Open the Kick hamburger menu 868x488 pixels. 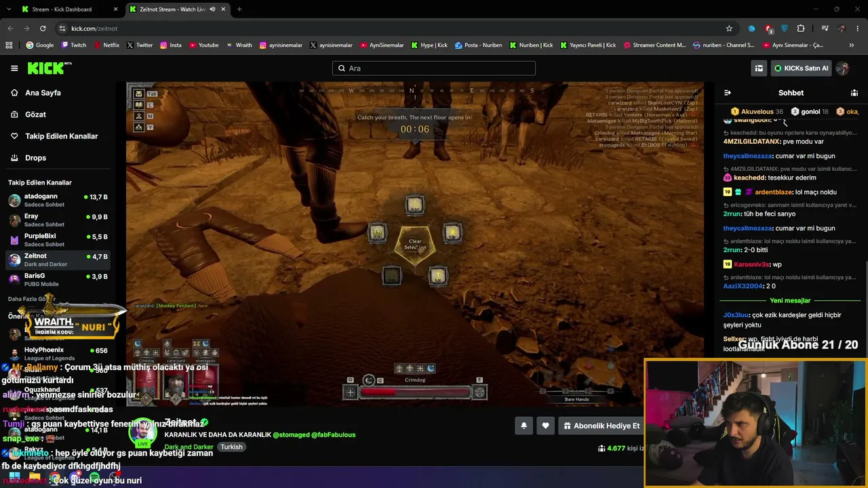pyautogui.click(x=14, y=68)
